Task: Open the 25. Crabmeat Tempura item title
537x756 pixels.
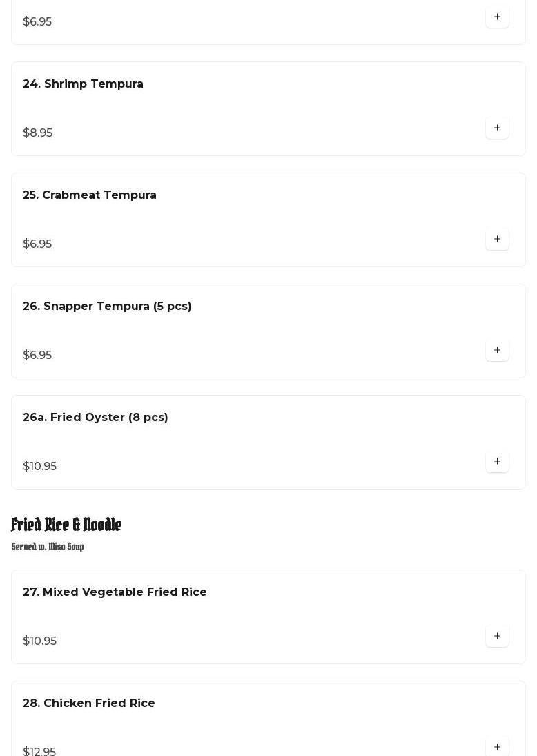Action: (90, 195)
